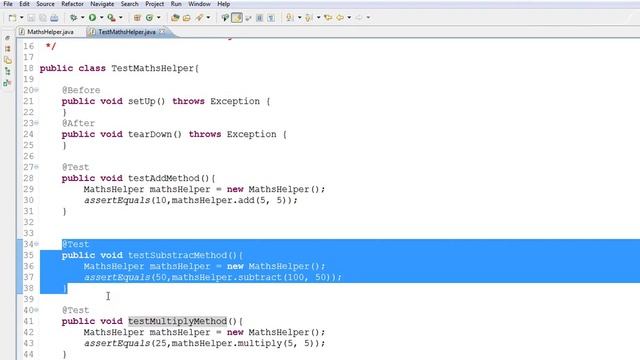Click the testAddMethod method name
This screenshot has width=640, height=360.
coord(164,178)
